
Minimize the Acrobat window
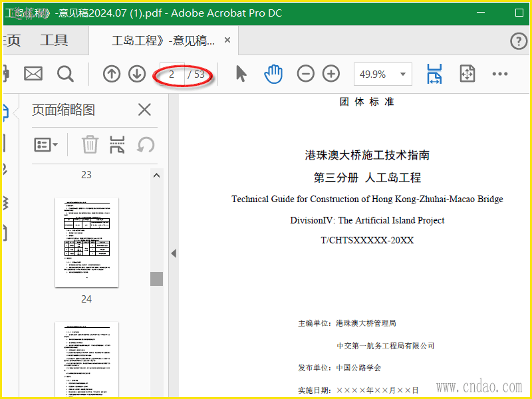pos(480,13)
